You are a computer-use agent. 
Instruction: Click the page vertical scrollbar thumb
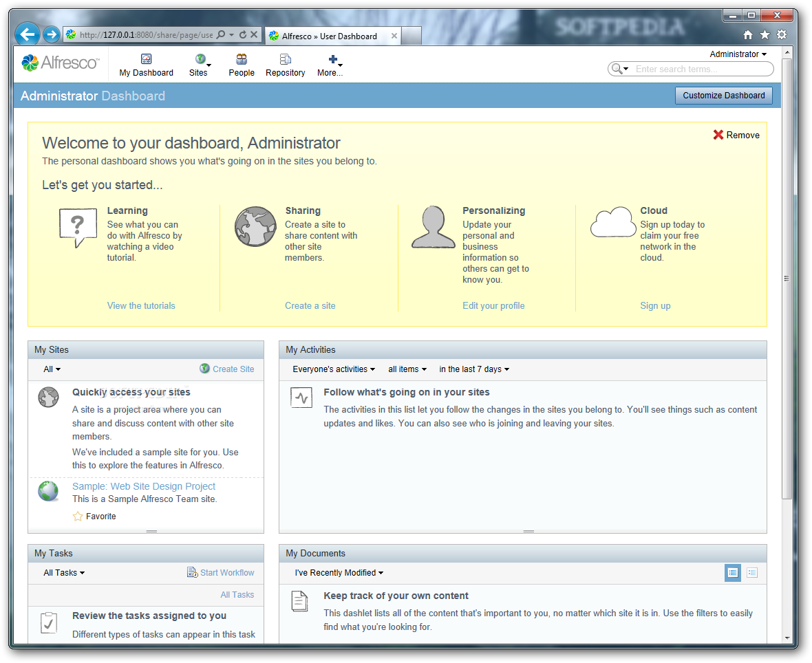(x=786, y=279)
